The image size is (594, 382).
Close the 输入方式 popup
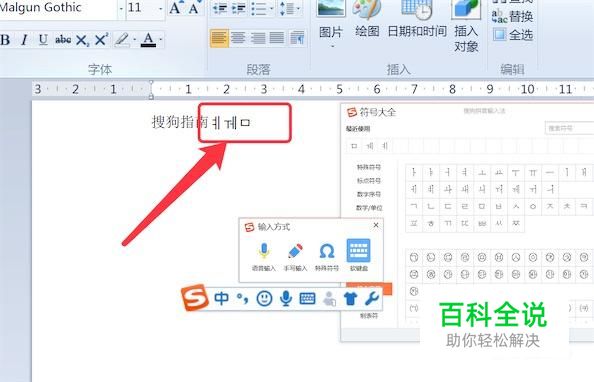coord(376,225)
